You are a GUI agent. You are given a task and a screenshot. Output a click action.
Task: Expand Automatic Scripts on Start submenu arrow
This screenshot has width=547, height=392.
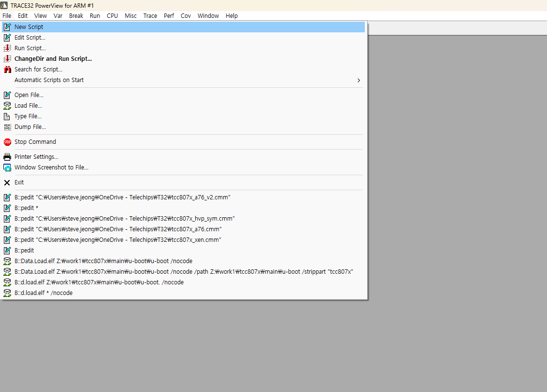pos(358,80)
